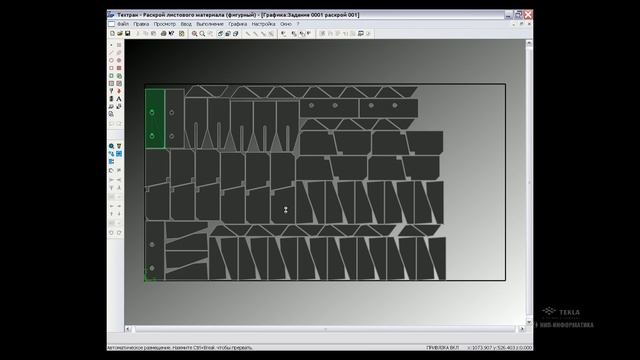640x360 pixels.
Task: Click the highlighted blue grid icon
Action: point(119,154)
